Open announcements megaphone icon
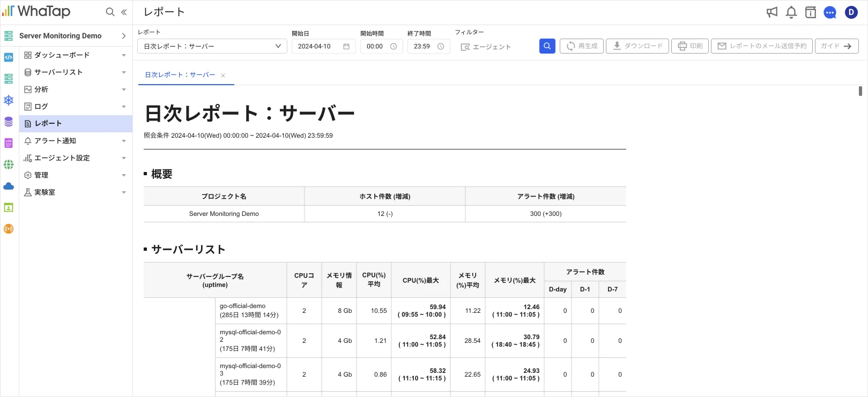The width and height of the screenshot is (868, 397). [x=772, y=12]
